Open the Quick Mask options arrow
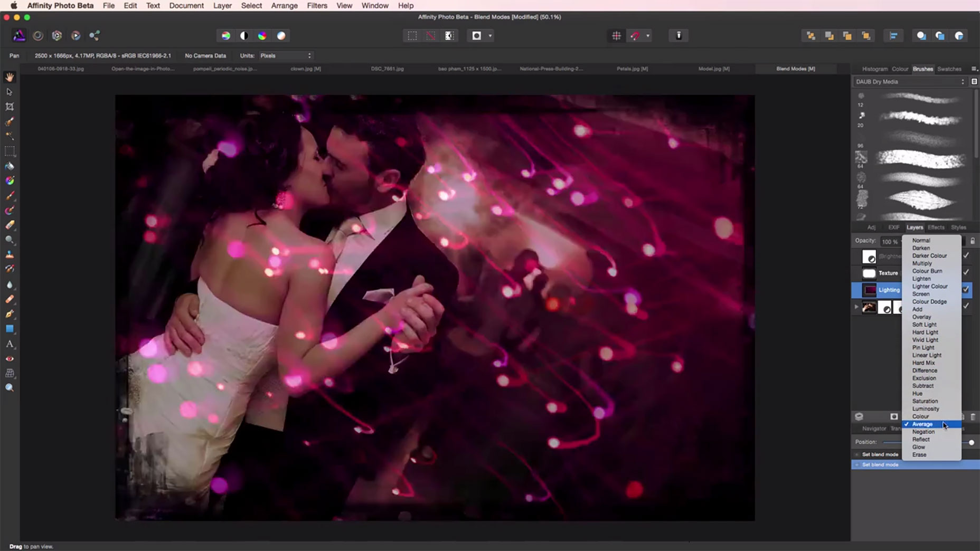Screen dimensions: 980x551 490,36
